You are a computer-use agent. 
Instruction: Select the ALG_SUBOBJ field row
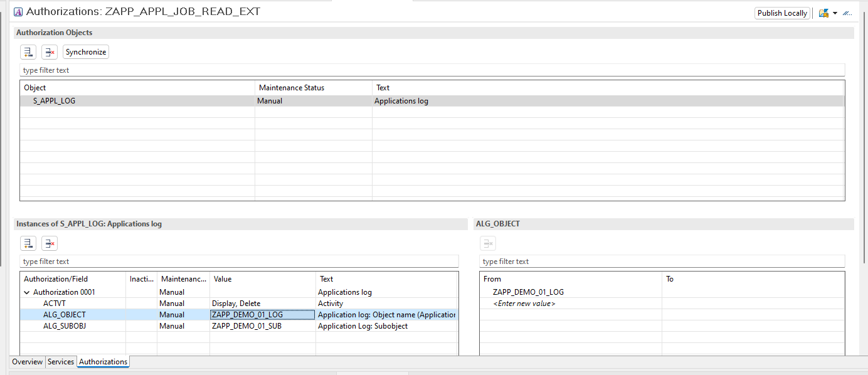click(239, 326)
